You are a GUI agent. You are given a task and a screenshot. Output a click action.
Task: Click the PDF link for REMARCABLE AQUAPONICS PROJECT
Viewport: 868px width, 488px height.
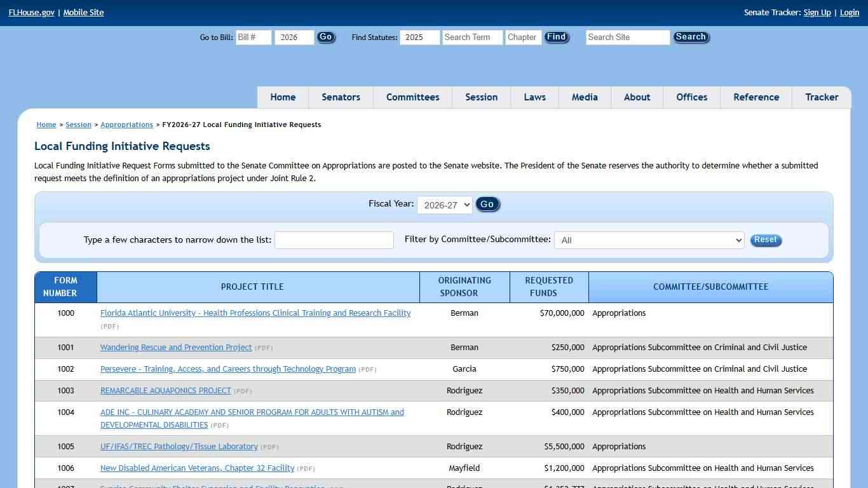242,391
